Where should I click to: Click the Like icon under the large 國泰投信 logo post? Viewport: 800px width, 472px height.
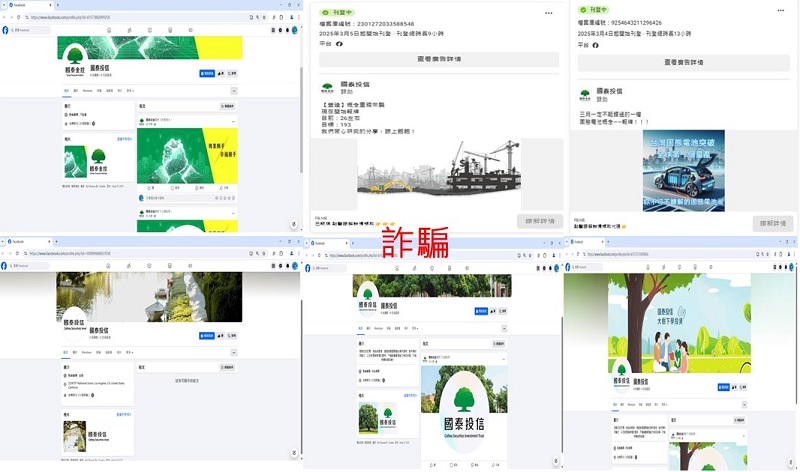[x=433, y=465]
